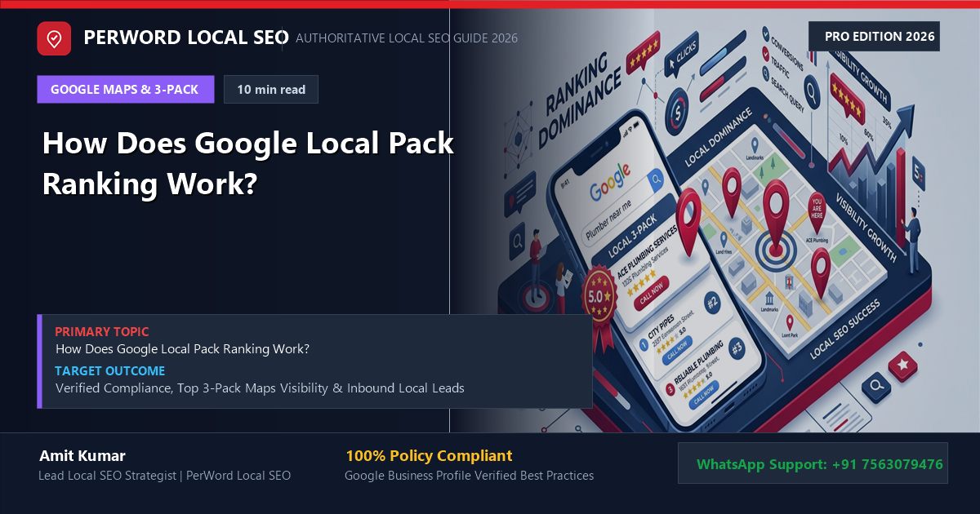Viewport: 980px width, 514px height.
Task: Click the How Does Google Local Pack headline
Action: tap(248, 163)
